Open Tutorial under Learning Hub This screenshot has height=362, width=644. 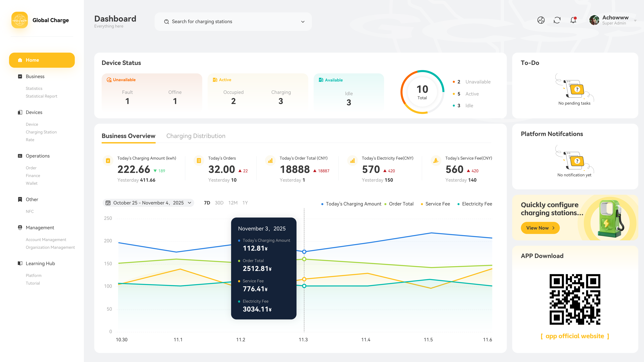point(33,283)
